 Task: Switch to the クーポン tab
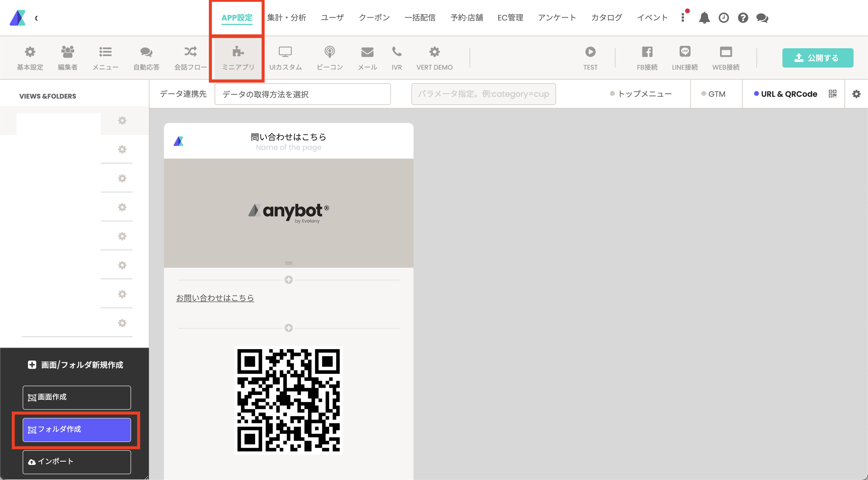point(374,17)
